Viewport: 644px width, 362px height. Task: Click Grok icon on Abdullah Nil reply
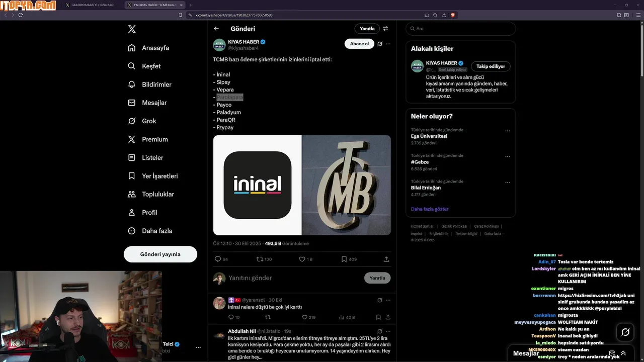380,331
